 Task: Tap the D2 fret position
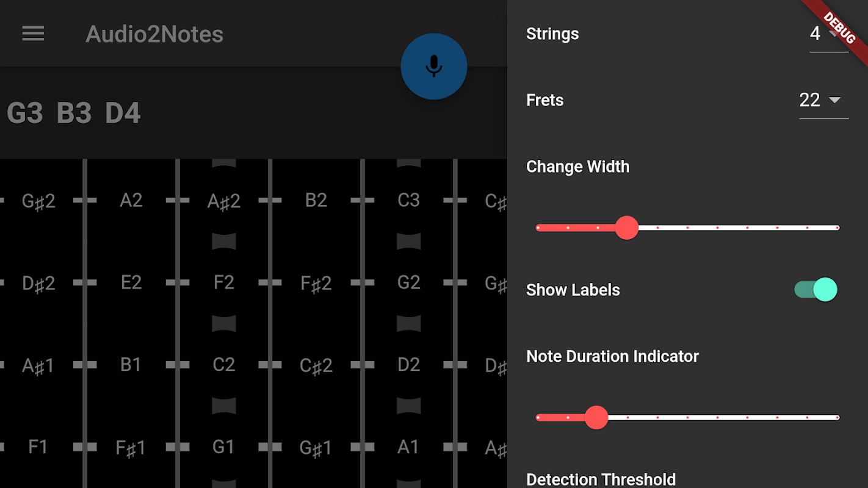point(408,365)
